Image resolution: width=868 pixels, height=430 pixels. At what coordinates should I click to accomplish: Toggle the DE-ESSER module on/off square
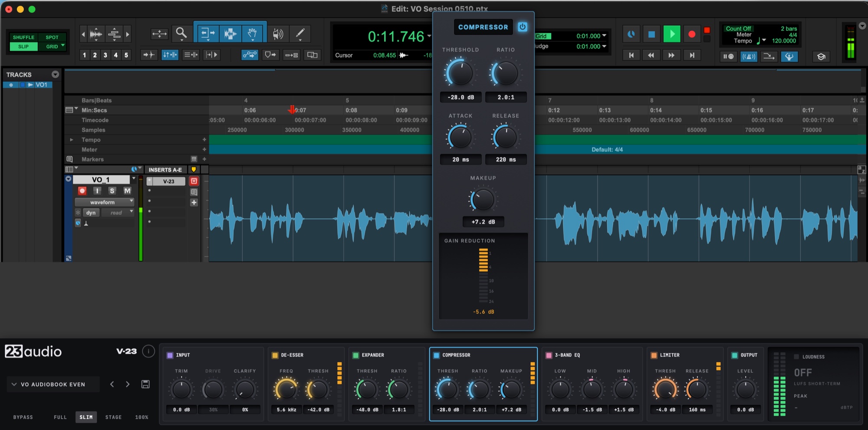pyautogui.click(x=275, y=355)
